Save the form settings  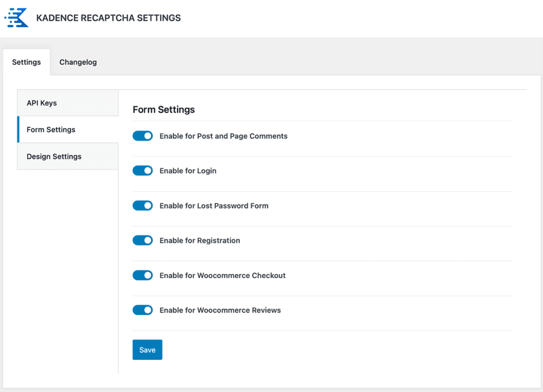[x=147, y=350]
